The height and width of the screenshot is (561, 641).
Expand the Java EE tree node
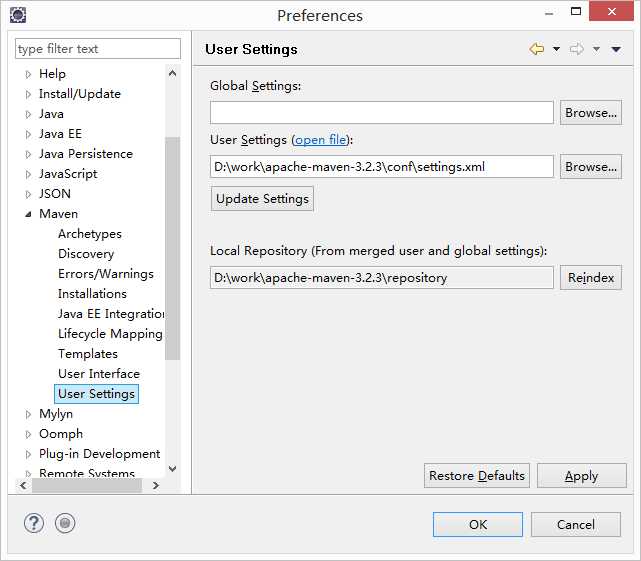coord(28,135)
